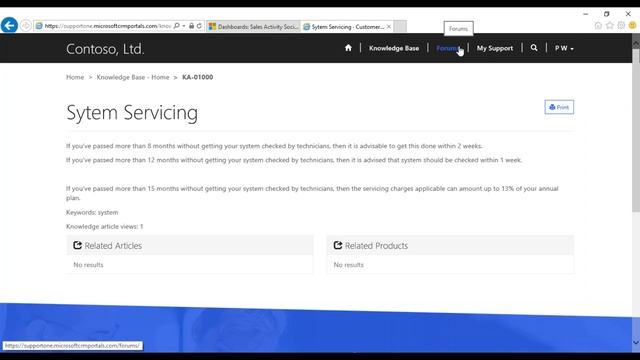Click the address bar lock security icon

191,26
